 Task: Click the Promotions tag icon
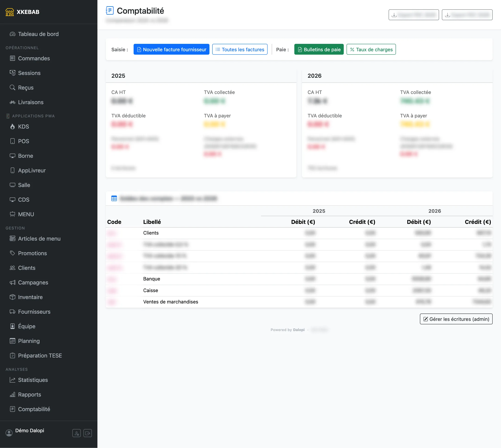click(13, 253)
